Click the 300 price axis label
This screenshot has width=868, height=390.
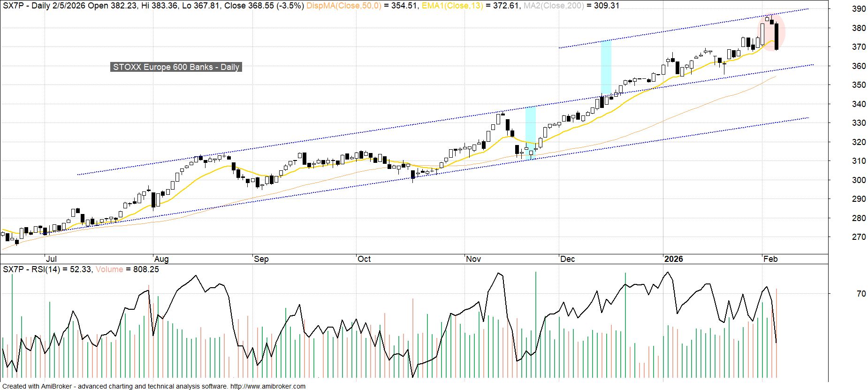859,180
